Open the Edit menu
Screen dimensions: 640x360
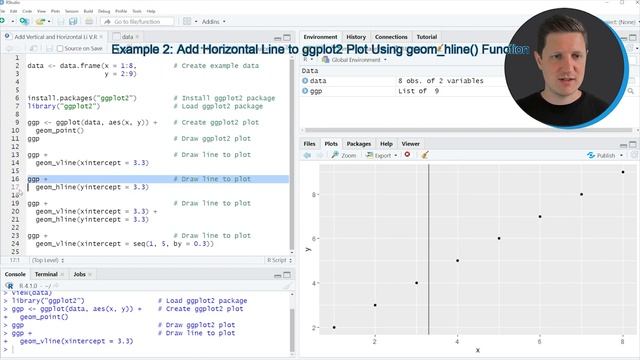[x=13, y=11]
